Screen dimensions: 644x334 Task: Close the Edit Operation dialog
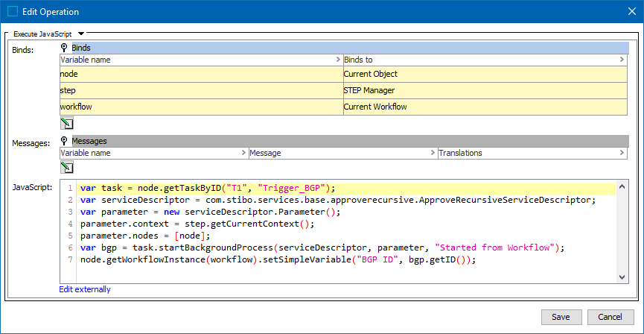tap(631, 11)
